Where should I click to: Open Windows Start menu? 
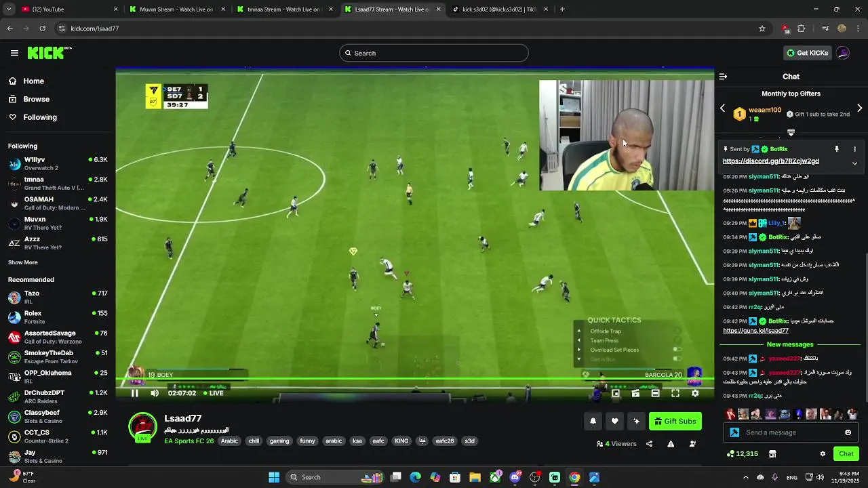click(x=274, y=477)
